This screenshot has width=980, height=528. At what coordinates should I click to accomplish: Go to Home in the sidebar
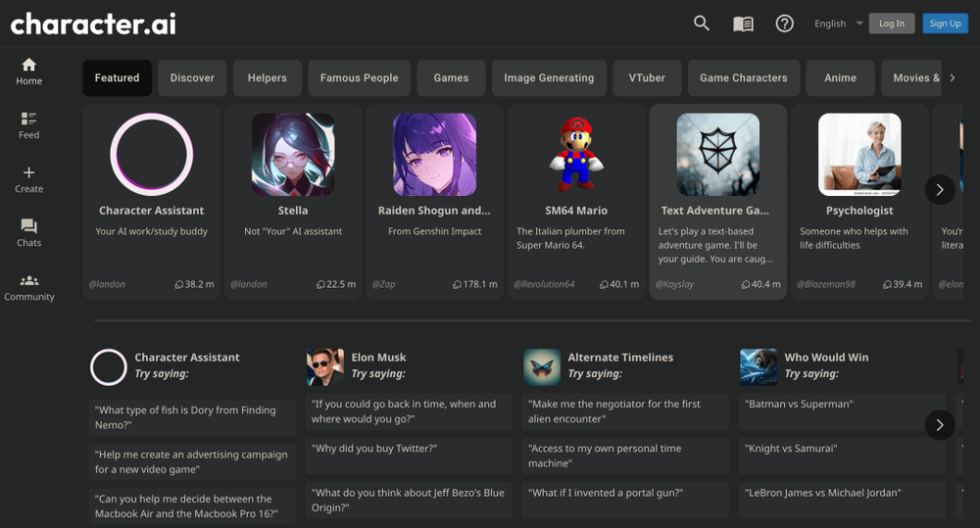pos(28,72)
